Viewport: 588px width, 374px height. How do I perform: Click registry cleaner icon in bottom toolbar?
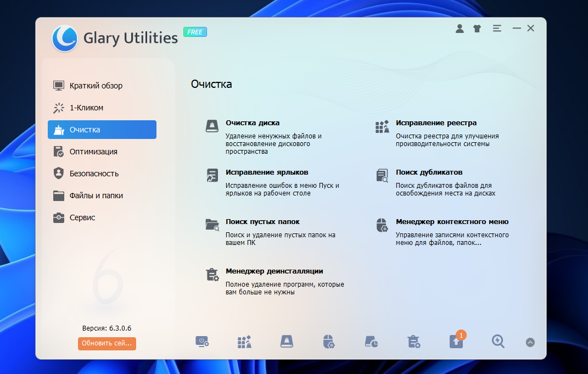pyautogui.click(x=244, y=342)
